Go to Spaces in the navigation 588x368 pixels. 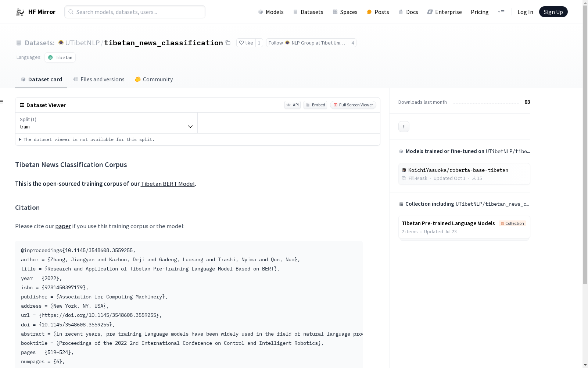point(345,12)
